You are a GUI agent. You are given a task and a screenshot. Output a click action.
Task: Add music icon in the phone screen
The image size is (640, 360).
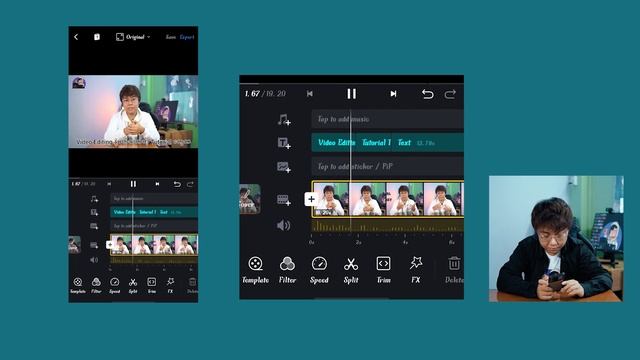click(94, 199)
